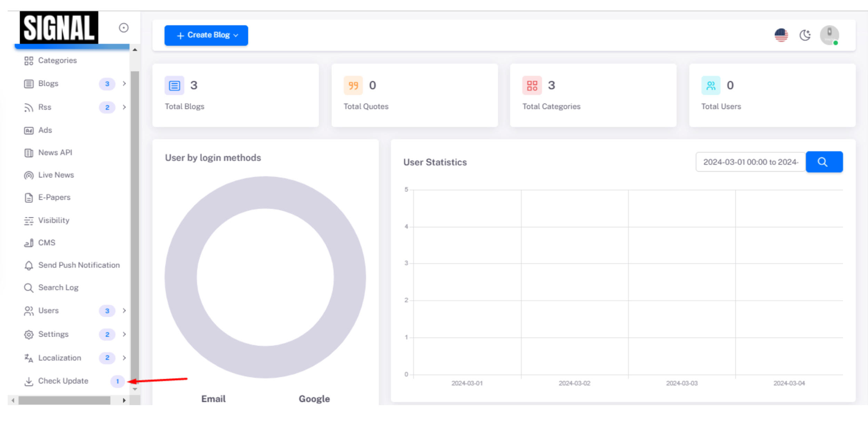Click the Total Categories grid icon
The width and height of the screenshot is (868, 427).
tap(532, 85)
